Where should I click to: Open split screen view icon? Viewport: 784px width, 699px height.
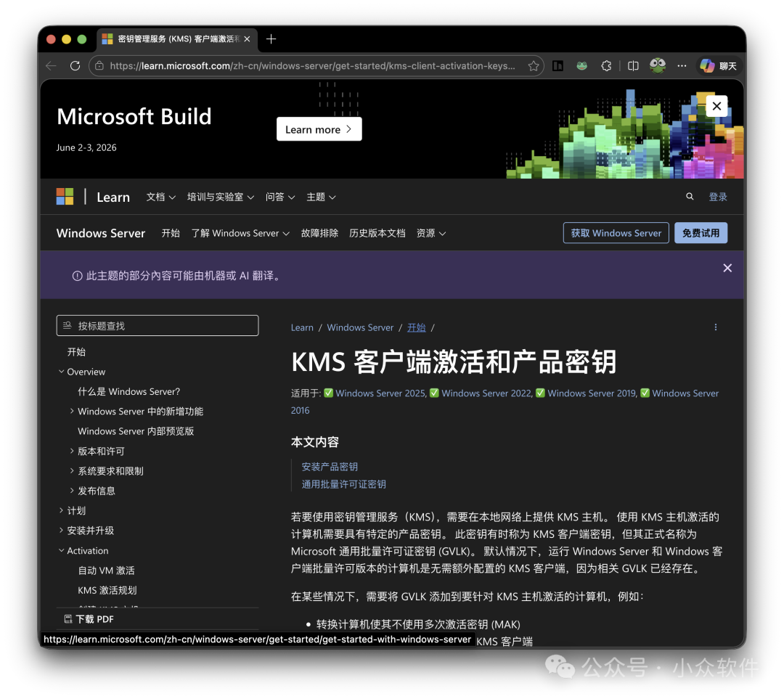(x=632, y=65)
